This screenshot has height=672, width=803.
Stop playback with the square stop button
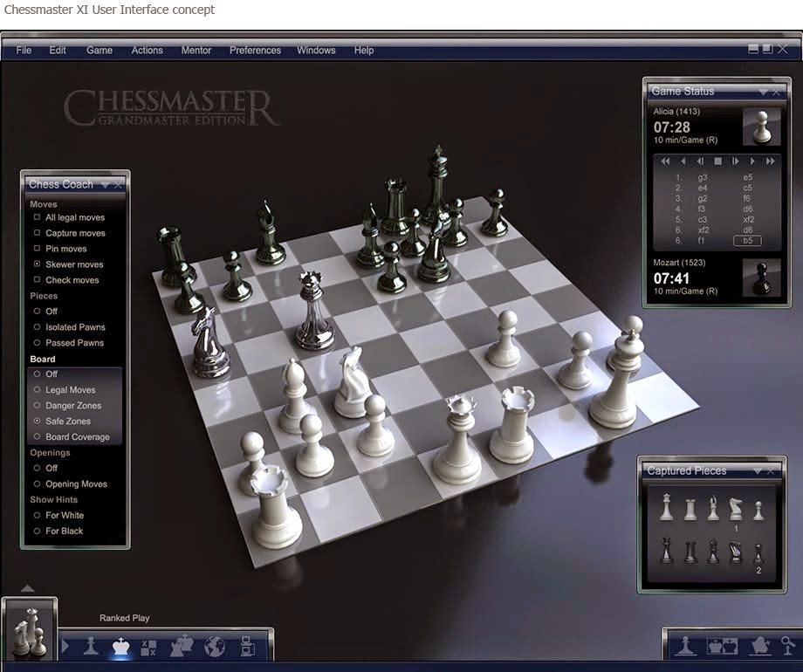718,161
